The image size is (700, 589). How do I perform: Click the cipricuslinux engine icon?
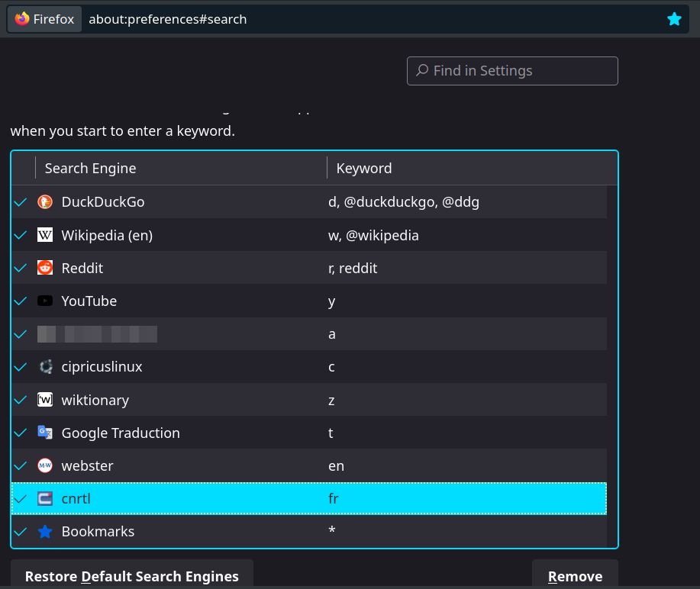[x=44, y=367]
